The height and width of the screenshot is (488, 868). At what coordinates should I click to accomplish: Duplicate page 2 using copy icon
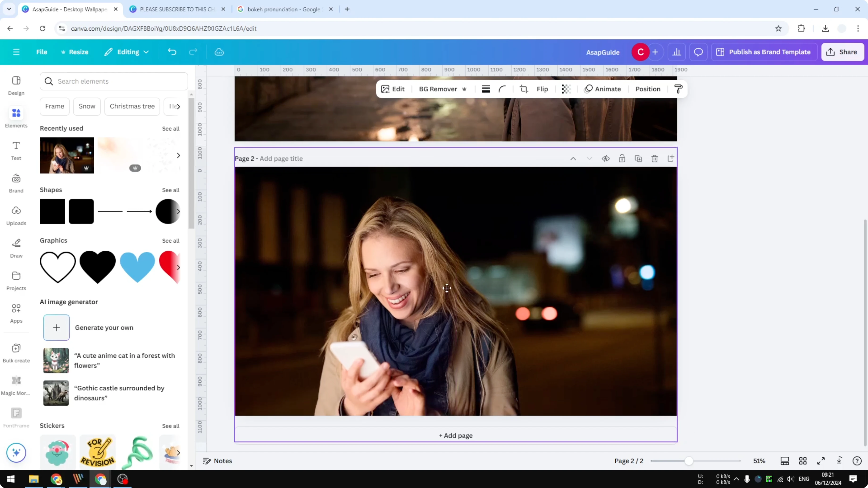[x=638, y=158]
